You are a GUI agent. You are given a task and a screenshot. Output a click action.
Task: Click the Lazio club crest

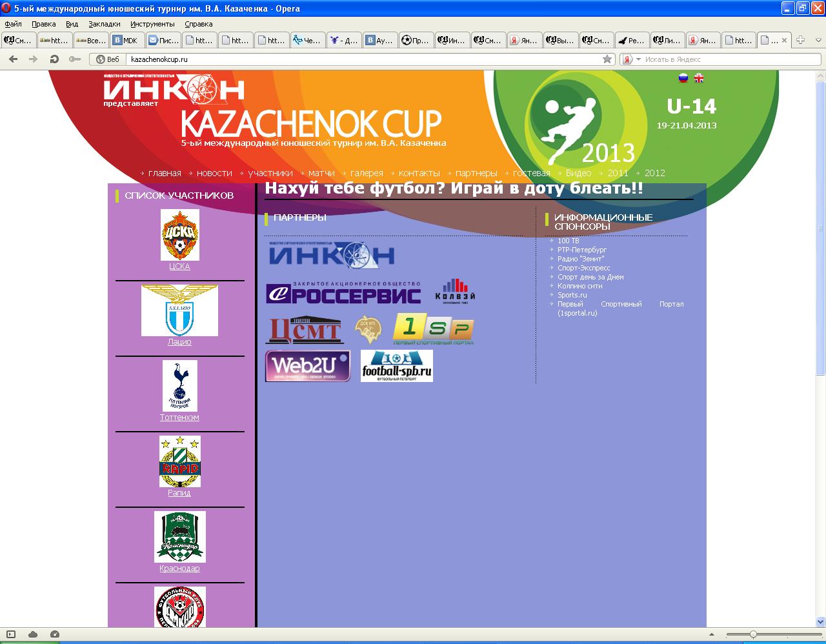(179, 310)
